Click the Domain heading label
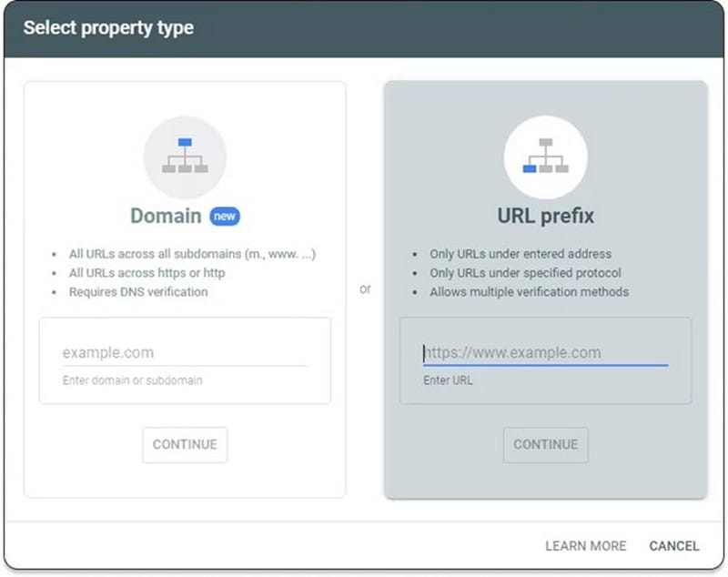 167,217
